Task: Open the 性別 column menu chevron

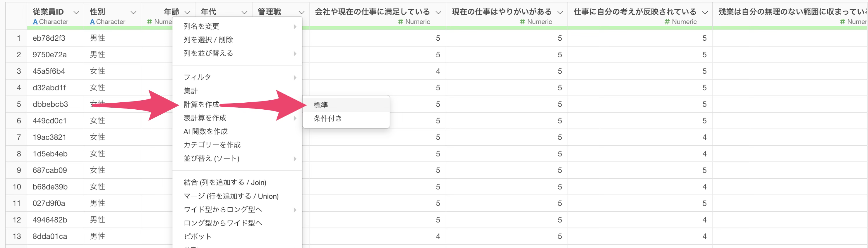Action: pyautogui.click(x=133, y=13)
